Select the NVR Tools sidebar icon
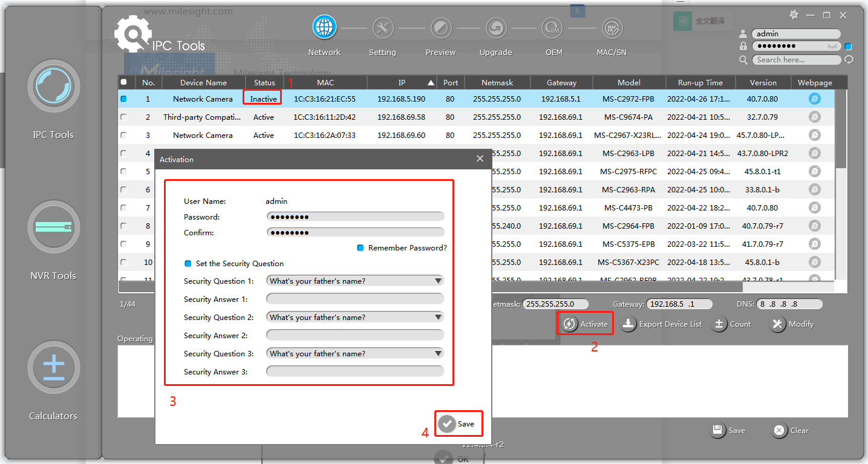Image resolution: width=868 pixels, height=464 pixels. pos(54,227)
